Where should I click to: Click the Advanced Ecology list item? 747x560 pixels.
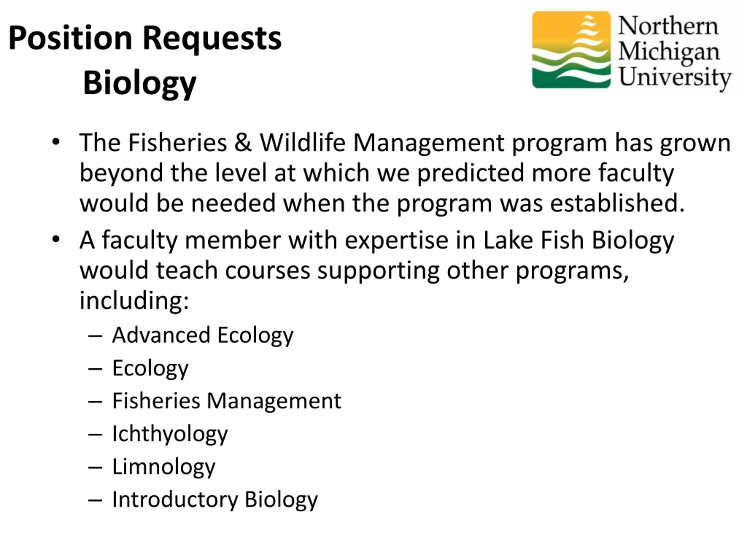click(203, 335)
